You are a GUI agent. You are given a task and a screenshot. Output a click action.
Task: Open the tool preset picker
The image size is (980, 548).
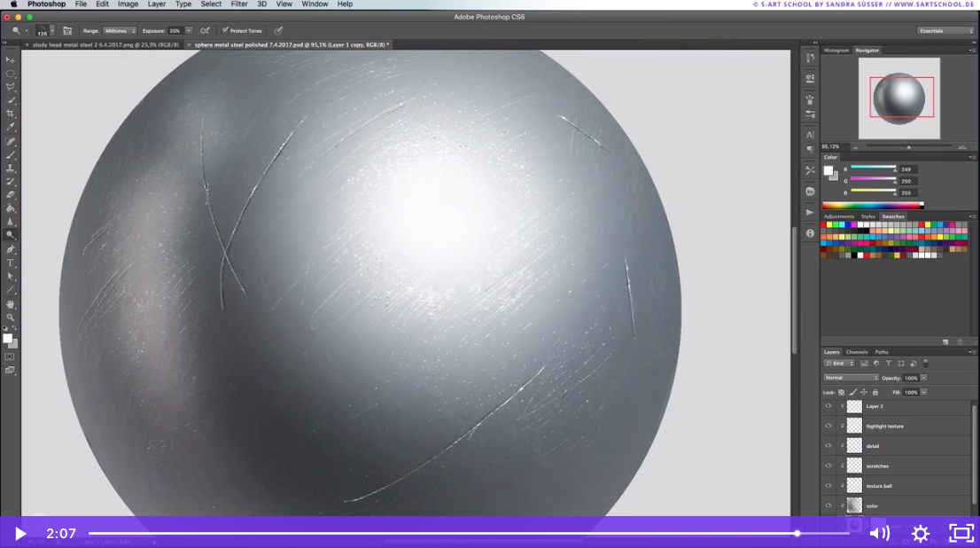click(x=18, y=31)
